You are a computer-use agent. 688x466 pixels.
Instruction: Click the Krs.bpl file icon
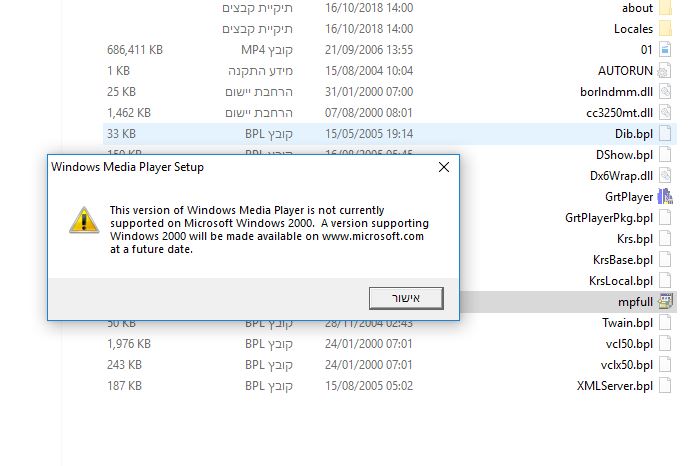tap(665, 239)
